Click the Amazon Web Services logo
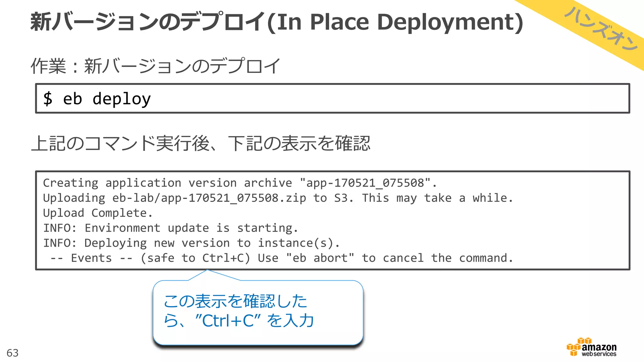Screen dimensions: 644x362 point(591,347)
